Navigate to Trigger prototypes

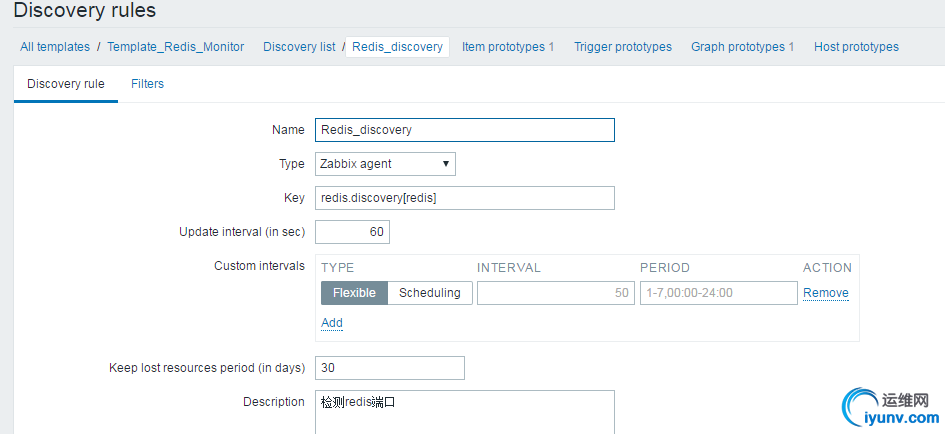[623, 47]
